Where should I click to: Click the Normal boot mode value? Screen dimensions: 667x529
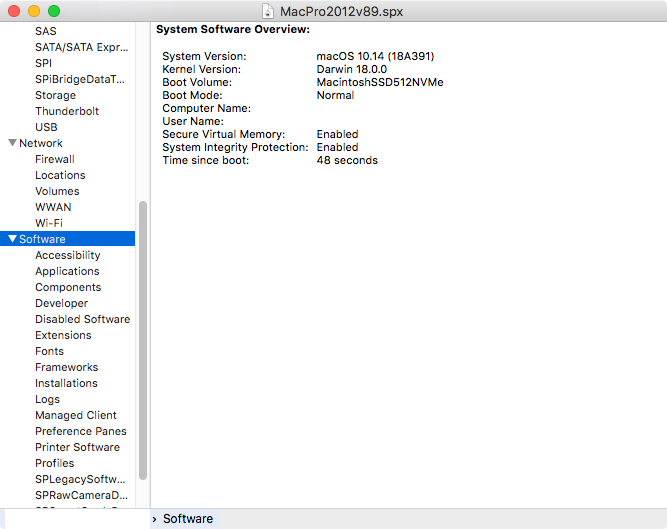pyautogui.click(x=335, y=95)
